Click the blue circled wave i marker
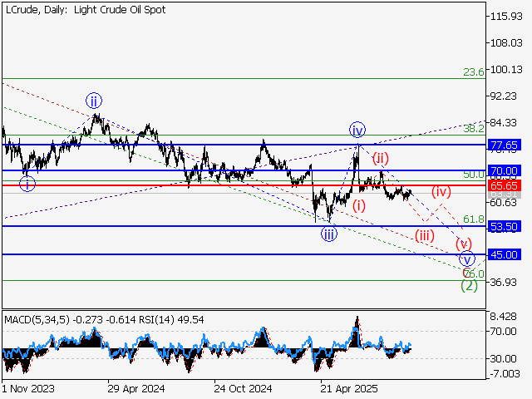The image size is (532, 399). pos(27,184)
